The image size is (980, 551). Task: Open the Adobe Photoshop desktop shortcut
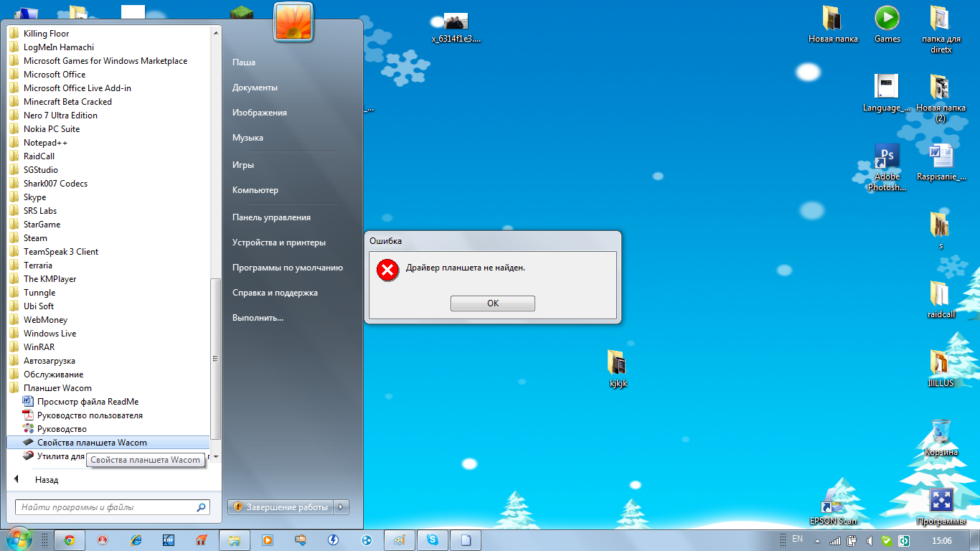tap(887, 168)
